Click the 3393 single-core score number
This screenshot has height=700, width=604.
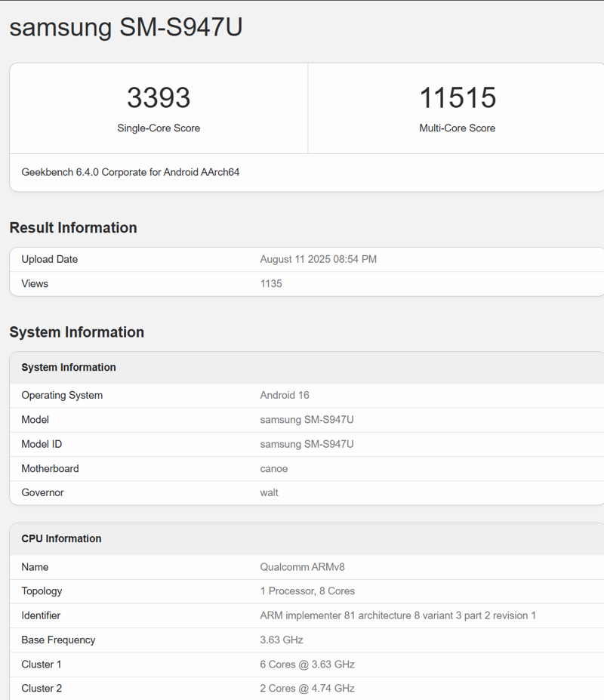(159, 98)
